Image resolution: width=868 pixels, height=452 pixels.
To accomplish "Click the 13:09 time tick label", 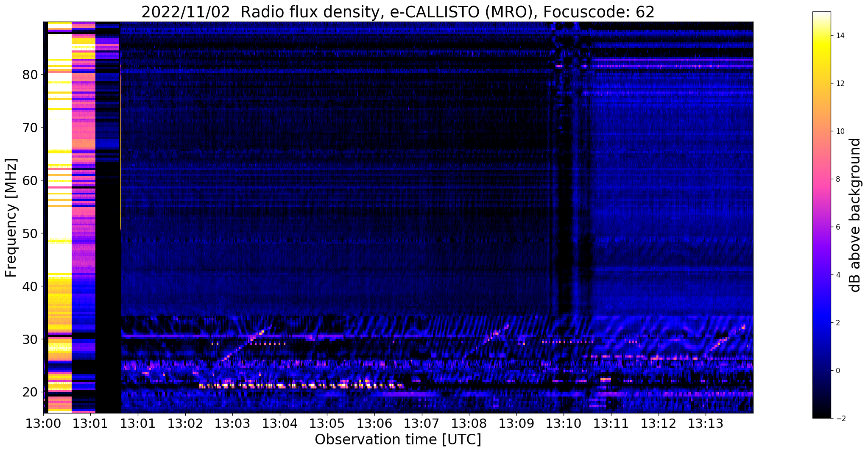I will pyautogui.click(x=516, y=424).
